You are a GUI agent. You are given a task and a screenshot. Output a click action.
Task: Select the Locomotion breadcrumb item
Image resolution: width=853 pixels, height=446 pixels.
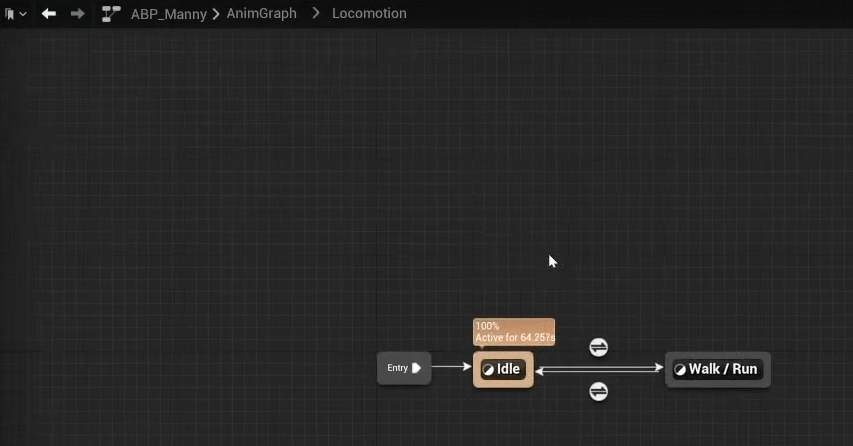(x=369, y=14)
